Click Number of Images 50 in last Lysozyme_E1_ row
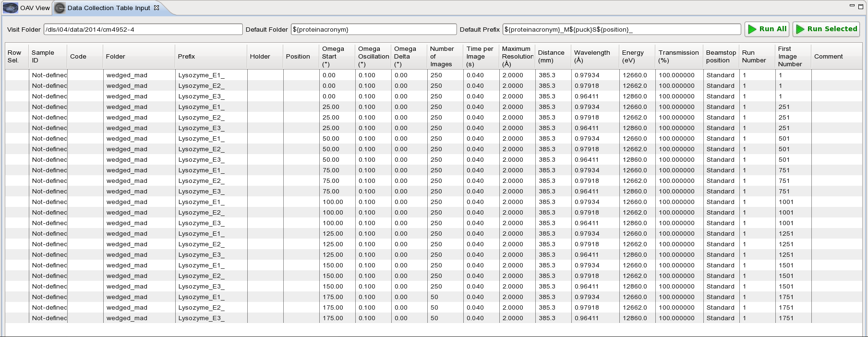This screenshot has width=868, height=337. coord(434,297)
